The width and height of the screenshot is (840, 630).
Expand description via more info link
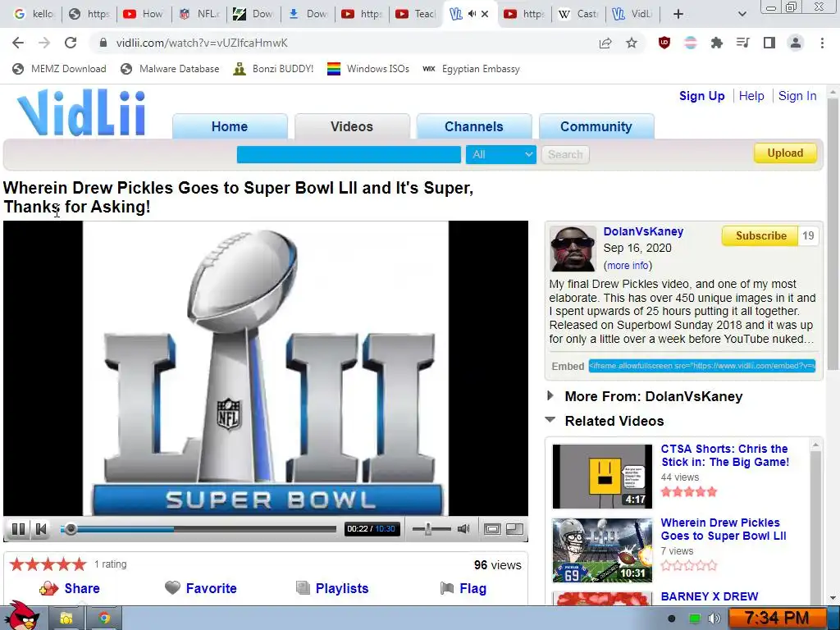628,265
